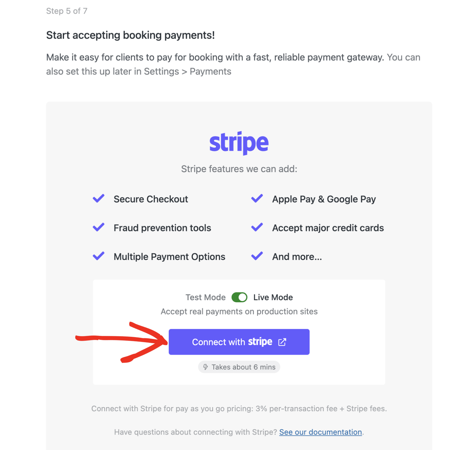Click the Test Mode label
The image size is (476, 450).
click(205, 297)
